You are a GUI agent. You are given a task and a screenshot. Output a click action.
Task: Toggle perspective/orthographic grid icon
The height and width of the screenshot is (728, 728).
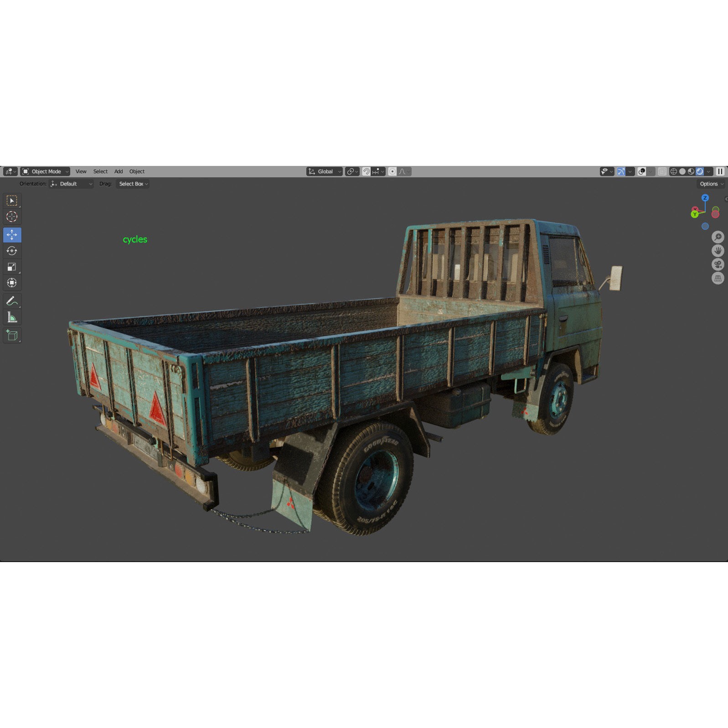click(x=718, y=278)
